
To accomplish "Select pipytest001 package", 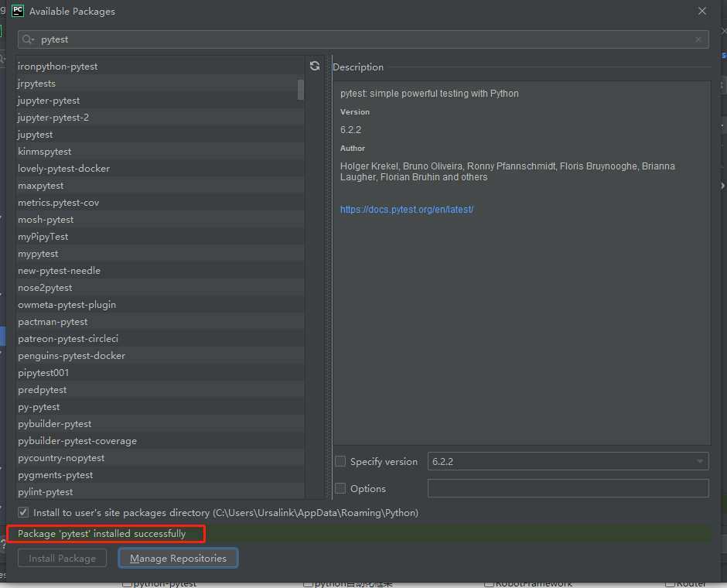I will (160, 373).
